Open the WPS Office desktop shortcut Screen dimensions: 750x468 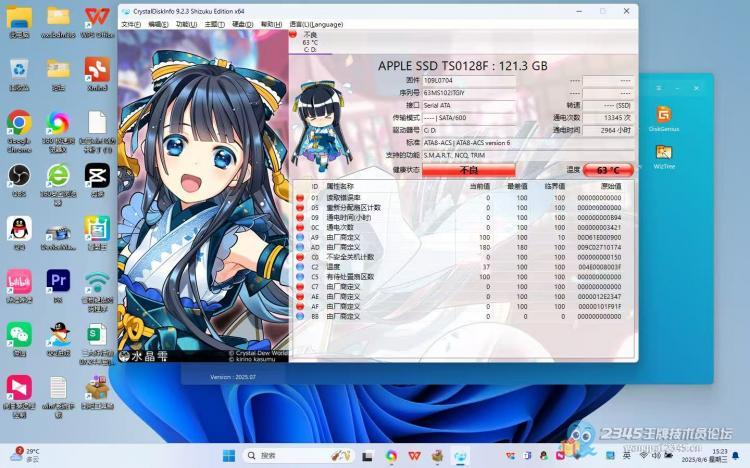97,22
